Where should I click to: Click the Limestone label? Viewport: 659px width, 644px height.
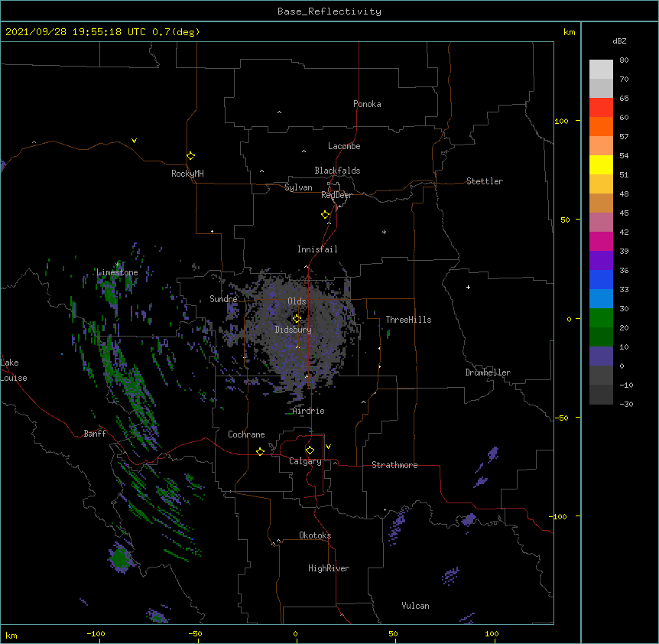(x=117, y=272)
